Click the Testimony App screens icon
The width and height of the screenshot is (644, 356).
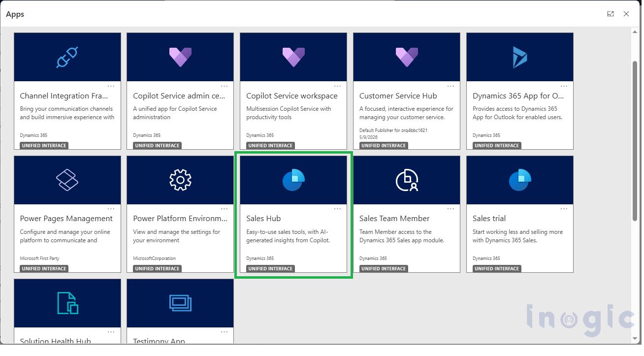pyautogui.click(x=180, y=303)
